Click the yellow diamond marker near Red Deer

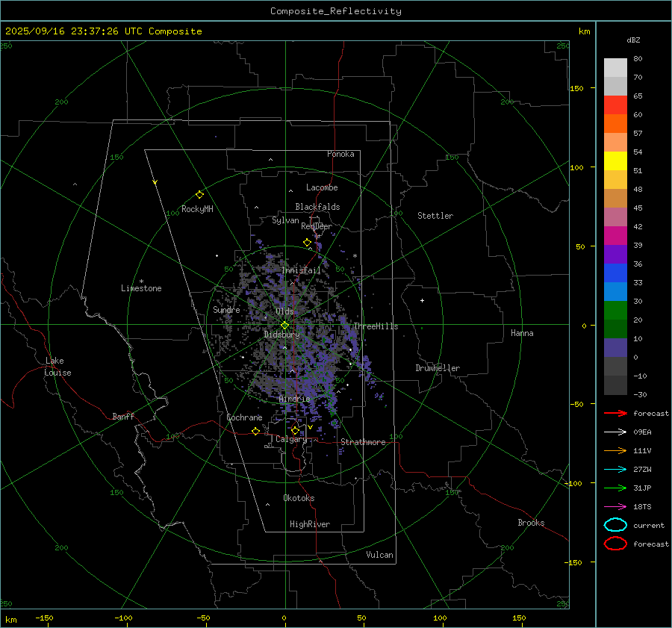[x=307, y=243]
